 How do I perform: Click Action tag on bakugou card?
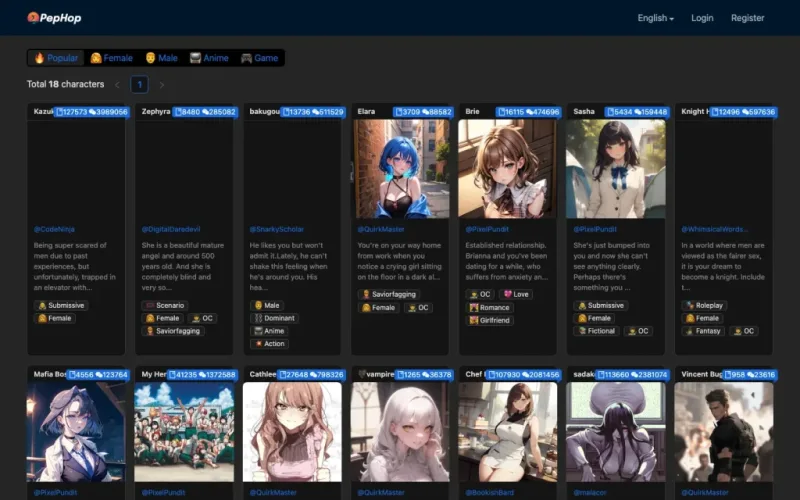coord(269,344)
